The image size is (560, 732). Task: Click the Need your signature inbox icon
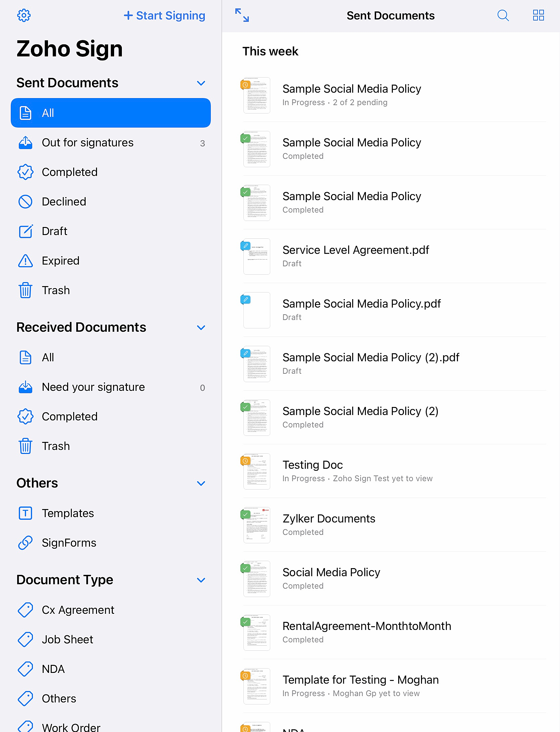(26, 387)
